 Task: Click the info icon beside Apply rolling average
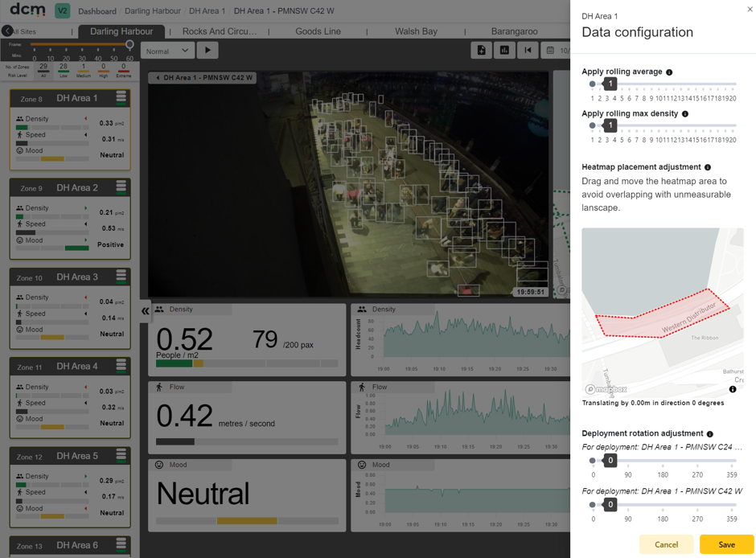[x=669, y=72]
